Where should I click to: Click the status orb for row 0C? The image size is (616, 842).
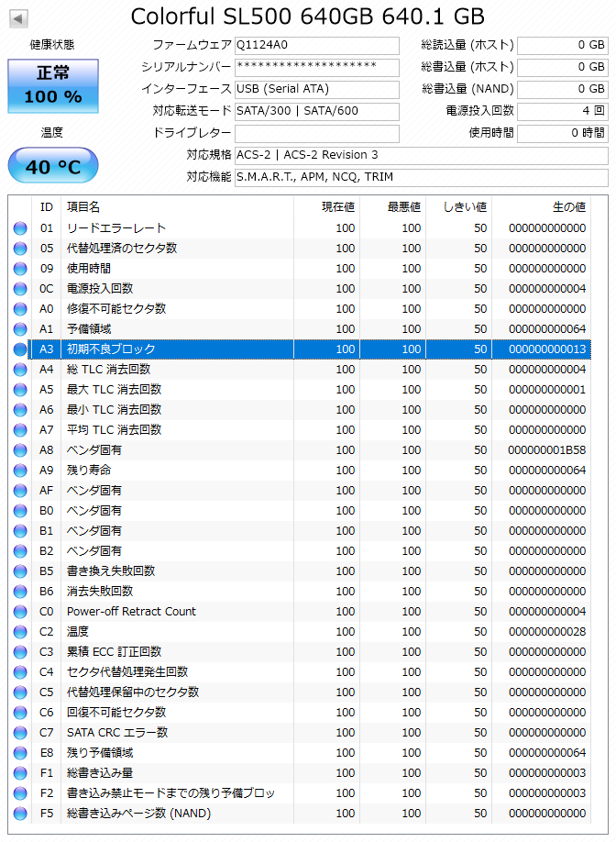[x=20, y=289]
